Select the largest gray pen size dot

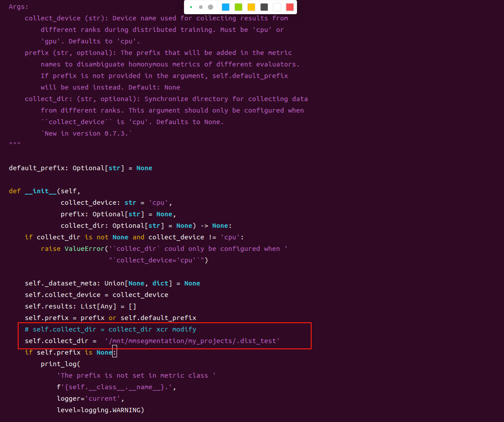pos(211,7)
